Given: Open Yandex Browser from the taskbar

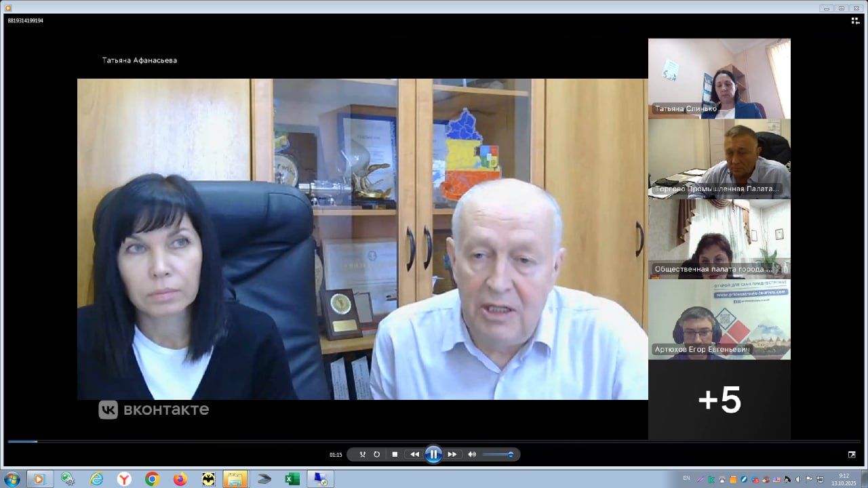Looking at the screenshot, I should click(124, 479).
